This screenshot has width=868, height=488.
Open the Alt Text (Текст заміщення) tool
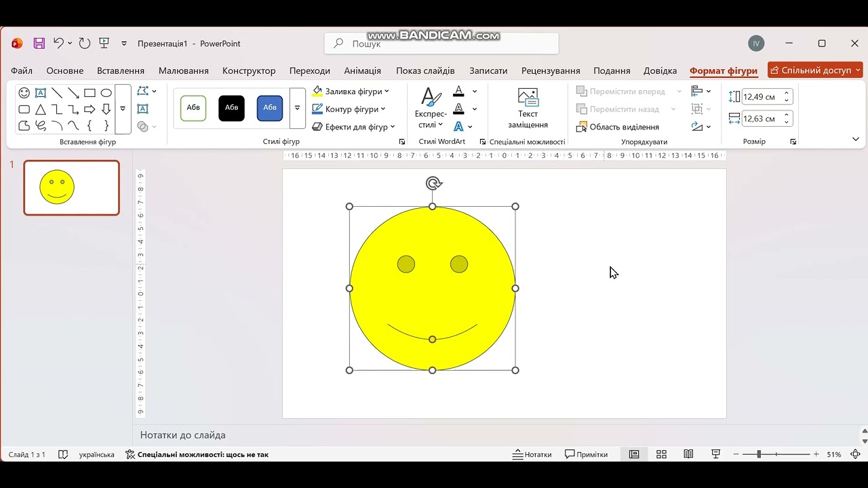point(528,108)
